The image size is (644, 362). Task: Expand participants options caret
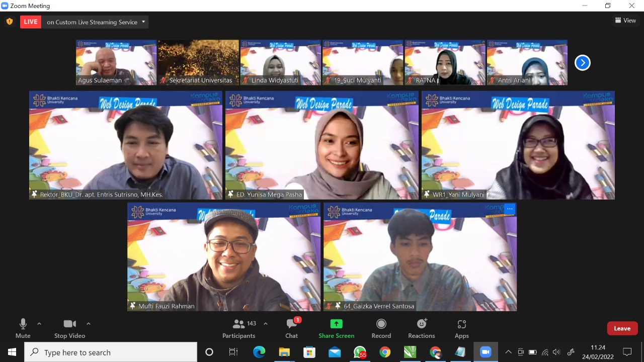pos(266,324)
